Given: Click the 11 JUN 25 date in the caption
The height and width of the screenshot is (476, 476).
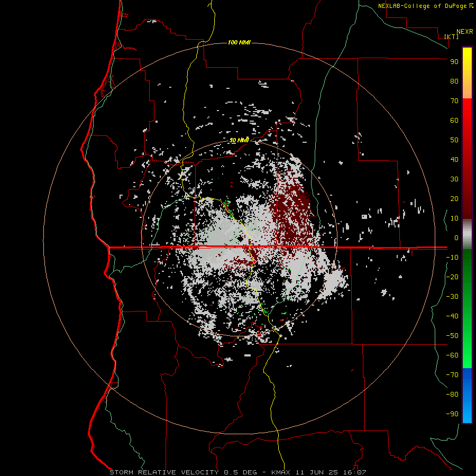Looking at the screenshot, I should pyautogui.click(x=317, y=472).
